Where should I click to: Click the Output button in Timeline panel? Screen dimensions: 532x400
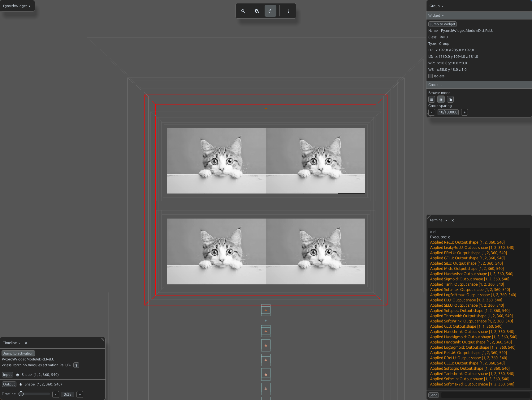point(9,384)
